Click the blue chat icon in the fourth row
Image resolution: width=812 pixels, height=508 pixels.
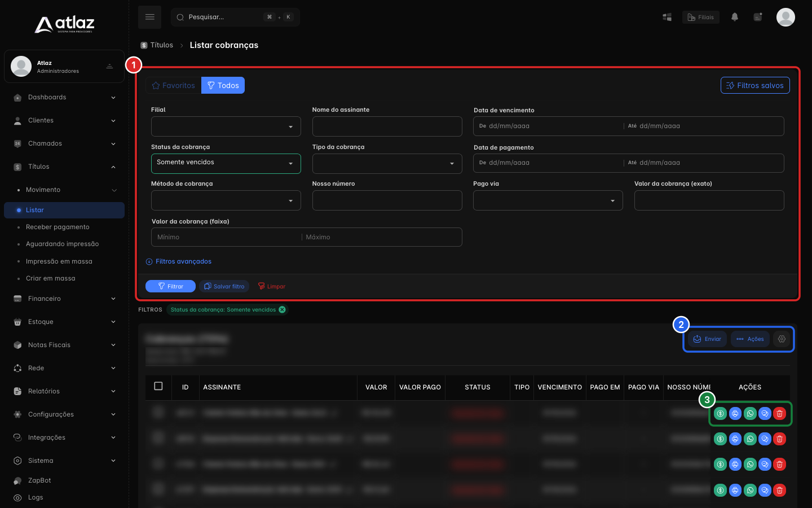coord(765,490)
